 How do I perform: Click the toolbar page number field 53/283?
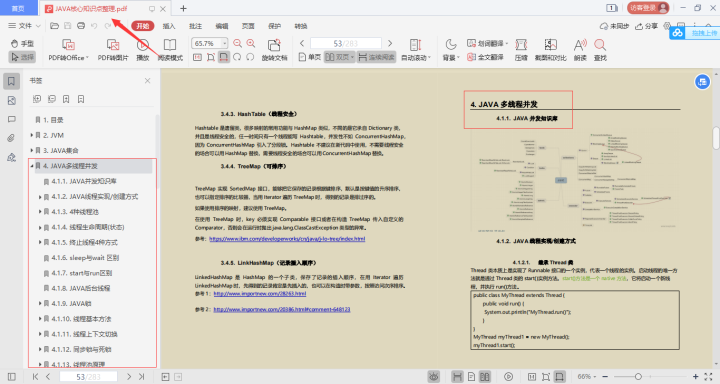[346, 43]
